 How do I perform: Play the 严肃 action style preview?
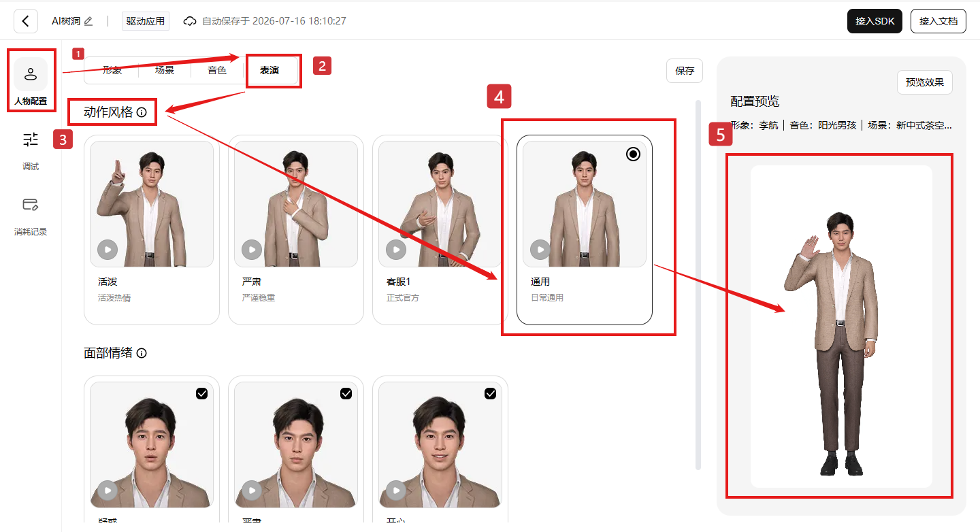(252, 250)
